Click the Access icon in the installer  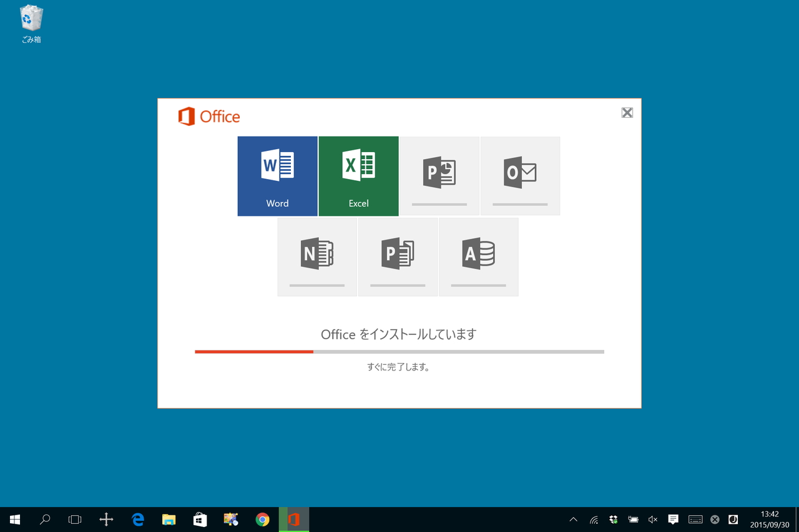478,253
